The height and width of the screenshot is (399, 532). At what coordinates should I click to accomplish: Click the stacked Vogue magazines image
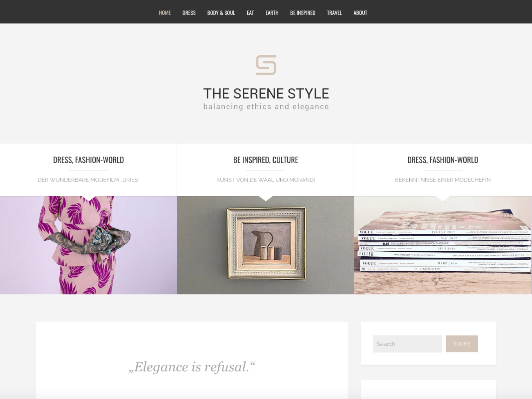coord(443,245)
